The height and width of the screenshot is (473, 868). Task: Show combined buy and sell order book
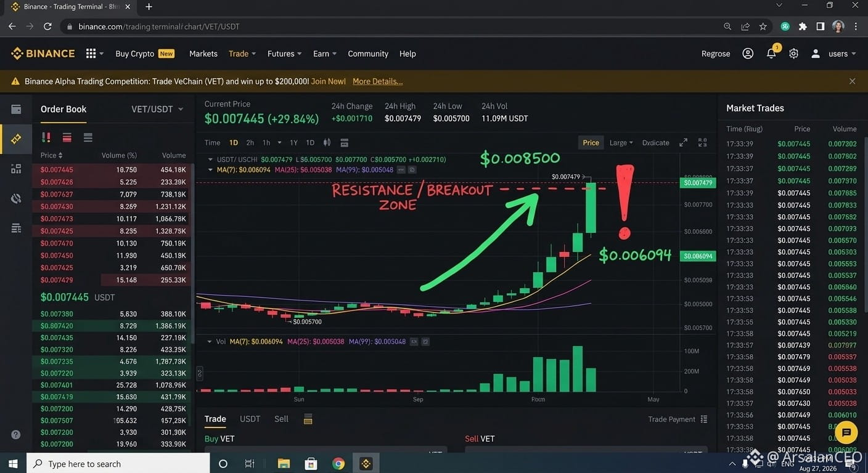[x=46, y=138]
